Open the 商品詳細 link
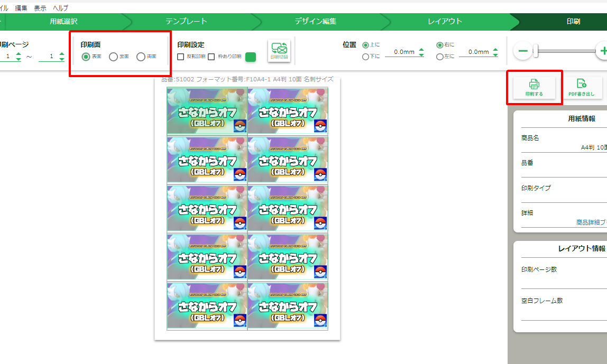607x364 pixels. pyautogui.click(x=591, y=222)
